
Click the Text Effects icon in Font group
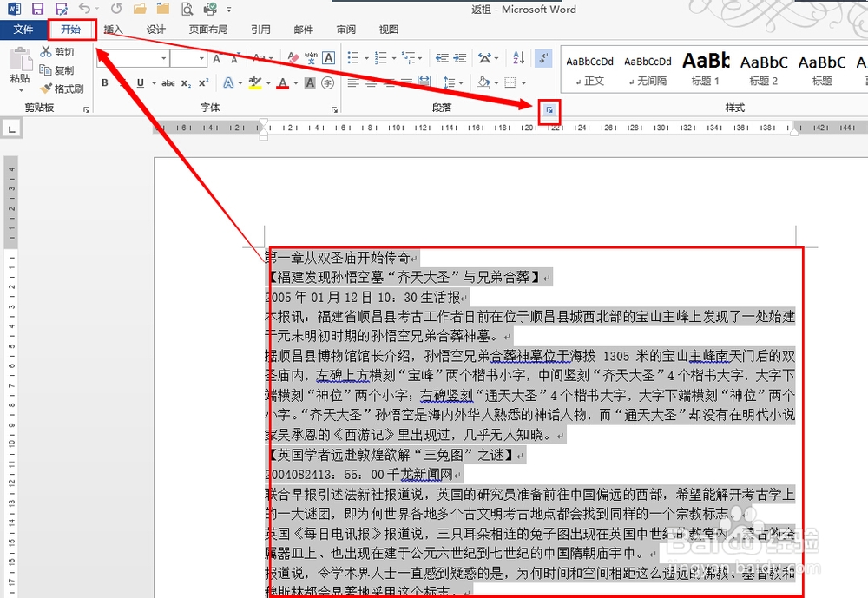click(x=227, y=82)
